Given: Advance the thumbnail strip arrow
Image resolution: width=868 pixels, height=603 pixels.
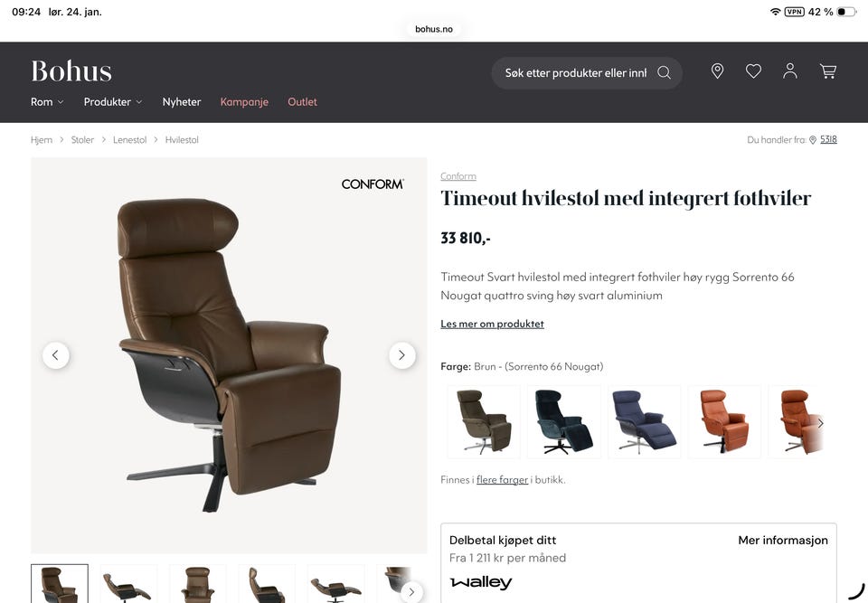Looking at the screenshot, I should point(411,592).
